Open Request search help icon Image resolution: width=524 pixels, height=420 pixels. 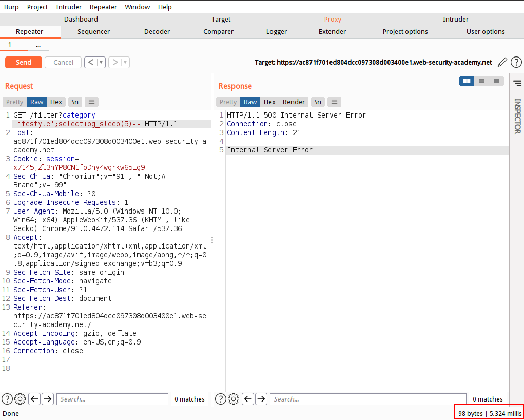pos(7,399)
